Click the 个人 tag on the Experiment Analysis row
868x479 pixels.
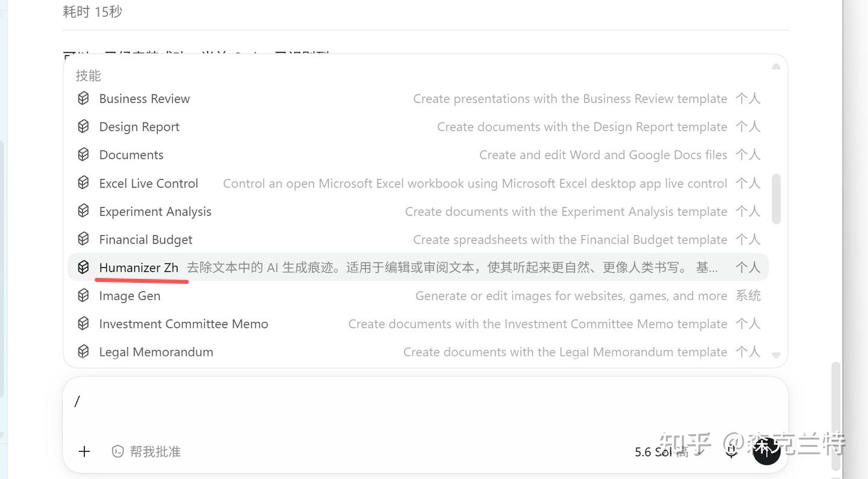point(748,211)
